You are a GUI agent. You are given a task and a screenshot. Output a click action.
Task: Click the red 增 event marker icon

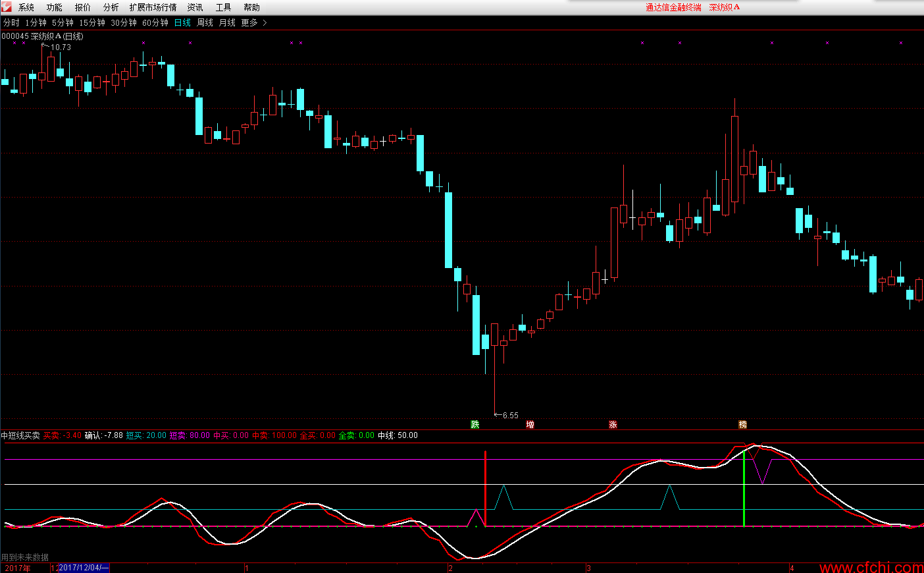530,424
